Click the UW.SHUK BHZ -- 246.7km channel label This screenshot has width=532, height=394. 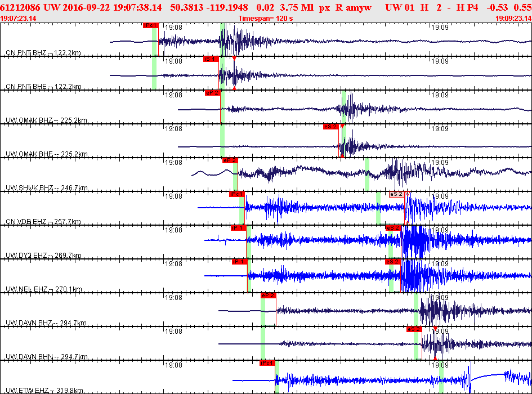pyautogui.click(x=47, y=188)
